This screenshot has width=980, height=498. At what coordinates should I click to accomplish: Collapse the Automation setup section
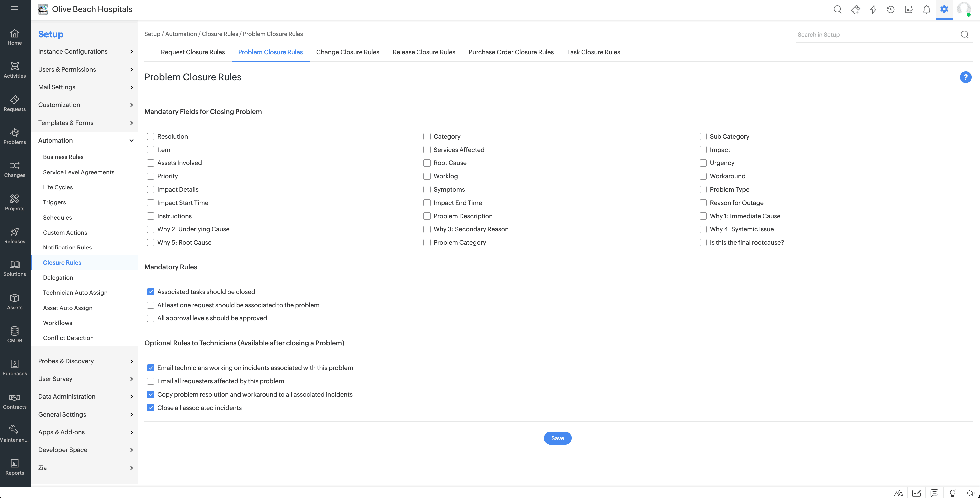coord(86,141)
